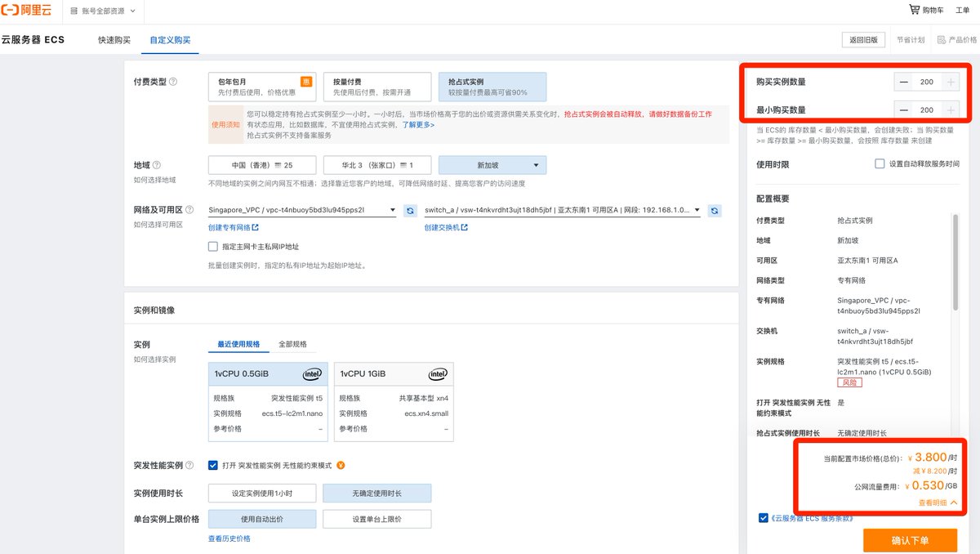Click the 阿里云 logo
Image resolution: width=980 pixels, height=554 pixels.
27,11
